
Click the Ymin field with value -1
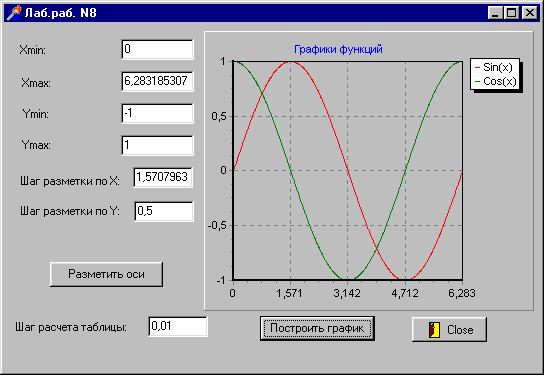157,113
